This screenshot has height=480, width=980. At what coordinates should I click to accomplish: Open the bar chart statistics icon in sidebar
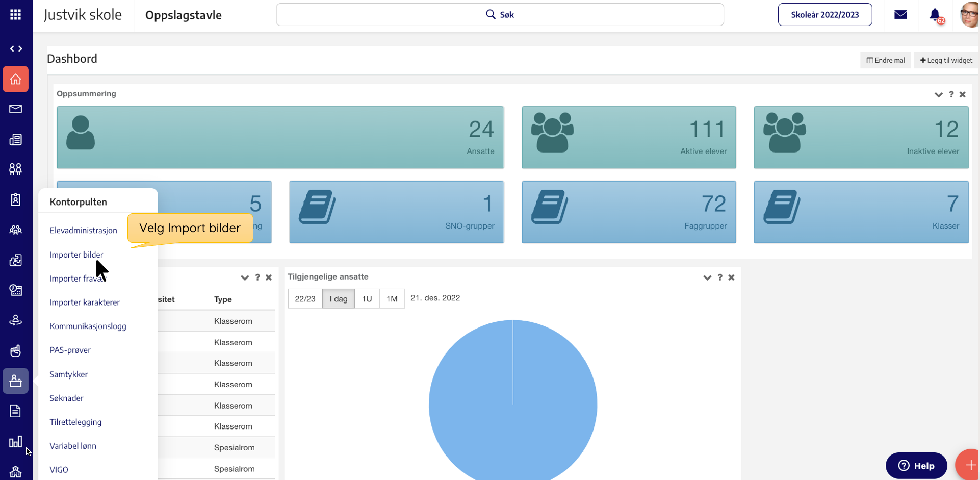(16, 442)
